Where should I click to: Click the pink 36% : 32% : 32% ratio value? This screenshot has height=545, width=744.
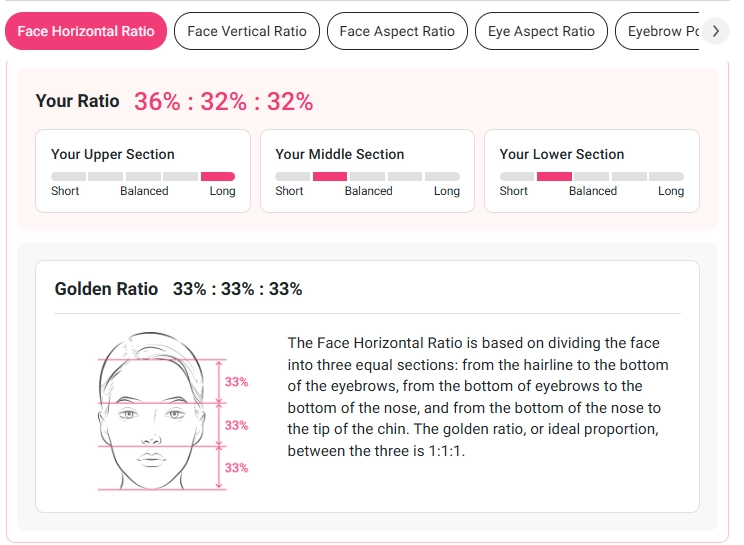point(224,101)
